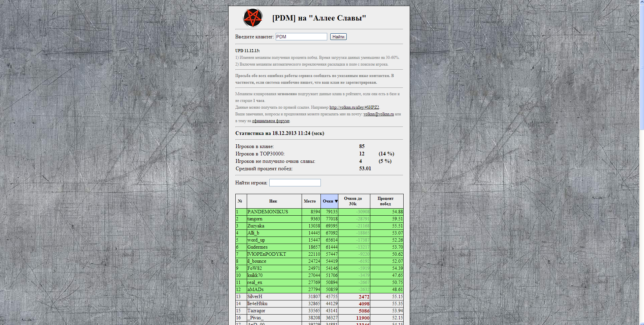Click the Найти search button
644x325 pixels.
pyautogui.click(x=338, y=37)
